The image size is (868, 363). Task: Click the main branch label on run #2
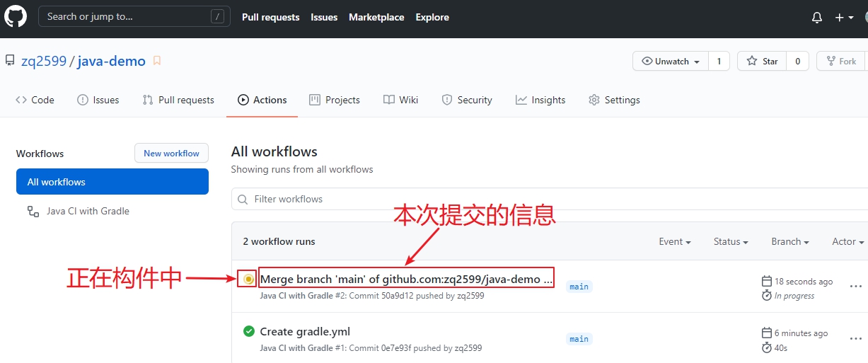(x=579, y=287)
